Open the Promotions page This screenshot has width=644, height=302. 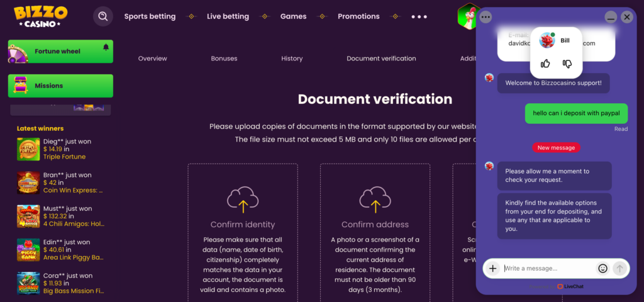358,16
